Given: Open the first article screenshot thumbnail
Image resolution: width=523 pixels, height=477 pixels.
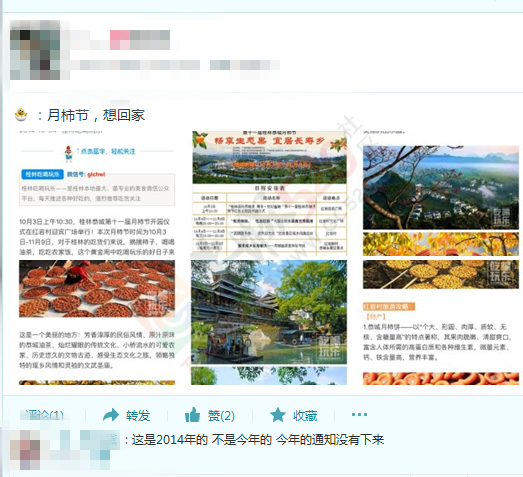Looking at the screenshot, I should (x=97, y=258).
